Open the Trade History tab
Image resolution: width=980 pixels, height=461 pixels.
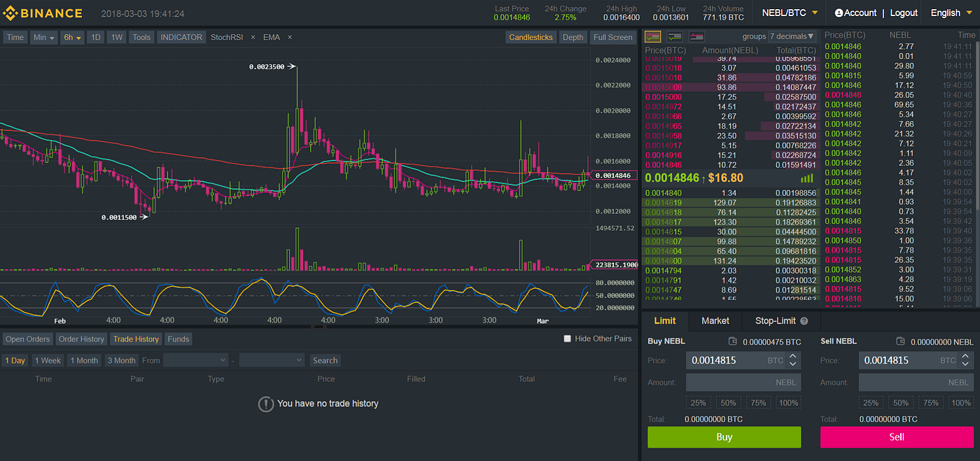[136, 339]
